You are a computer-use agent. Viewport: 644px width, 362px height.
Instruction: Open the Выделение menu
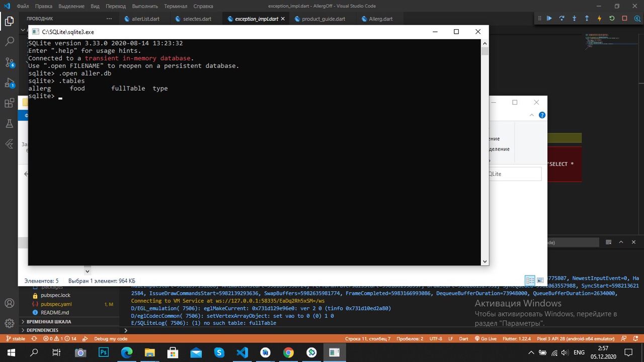pyautogui.click(x=72, y=6)
